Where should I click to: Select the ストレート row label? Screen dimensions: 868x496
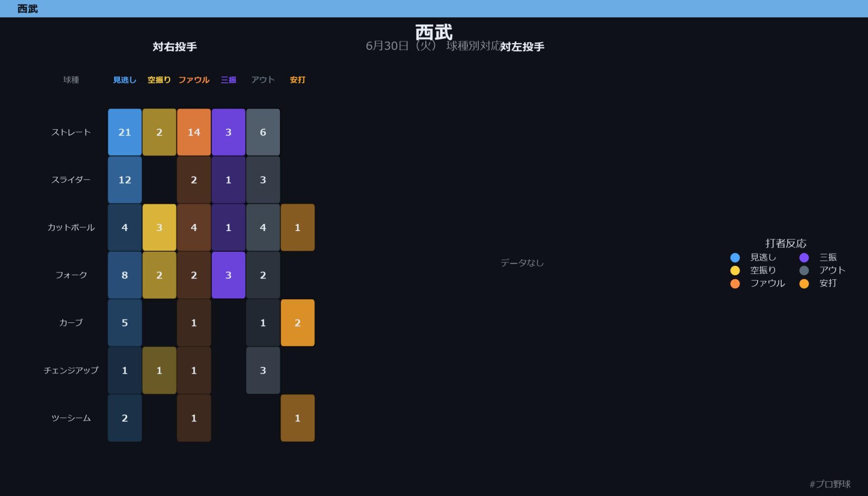coord(71,132)
